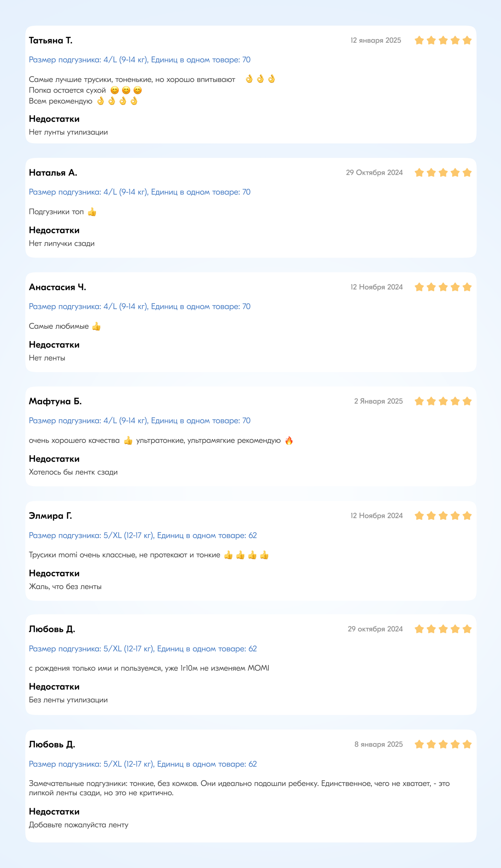Screen dimensions: 501x868
Task: Click the fire emoji in Мафтуна Б.'s review
Action: click(x=289, y=440)
